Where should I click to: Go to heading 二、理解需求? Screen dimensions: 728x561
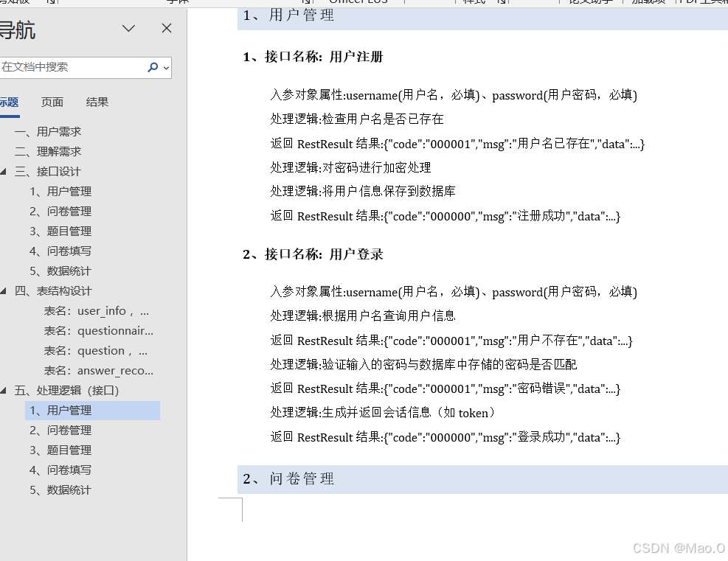coord(48,152)
